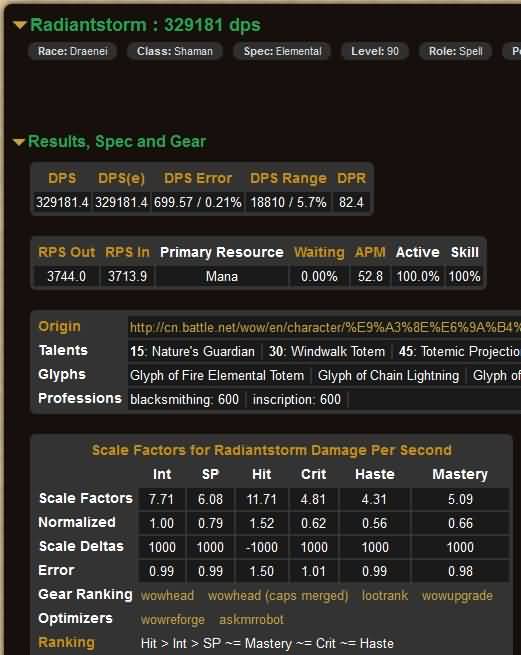
Task: Open the wowhead gear ranking link
Action: point(167,595)
